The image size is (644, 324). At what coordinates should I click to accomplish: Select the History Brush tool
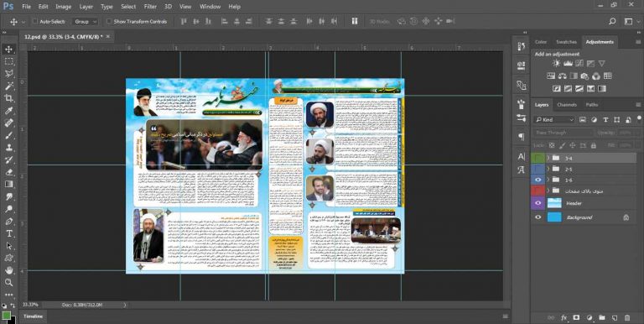click(8, 160)
